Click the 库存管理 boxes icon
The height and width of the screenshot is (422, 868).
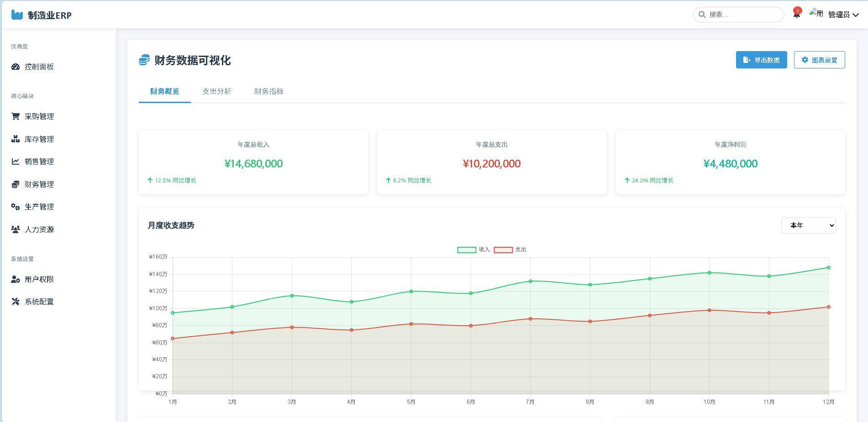(x=16, y=139)
